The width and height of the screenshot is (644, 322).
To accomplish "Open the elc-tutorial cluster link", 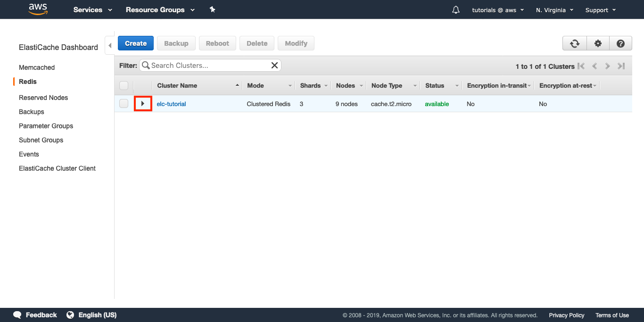I will pyautogui.click(x=171, y=104).
